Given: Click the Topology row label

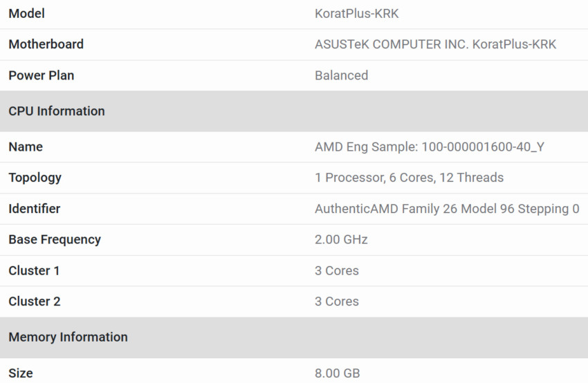Looking at the screenshot, I should 35,178.
